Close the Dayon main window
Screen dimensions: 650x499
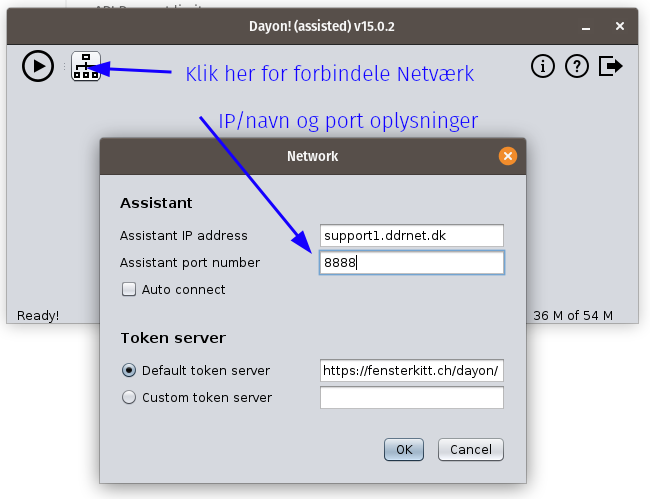click(x=620, y=26)
